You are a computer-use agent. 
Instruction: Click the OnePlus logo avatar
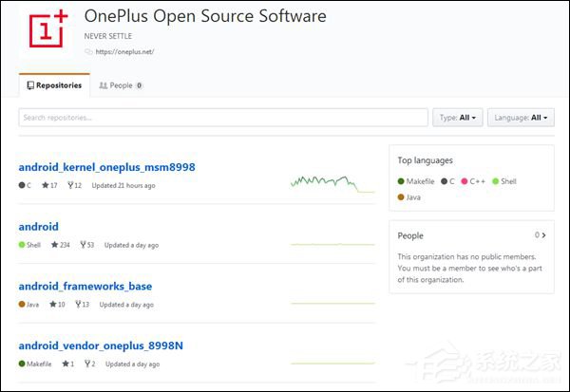(48, 29)
